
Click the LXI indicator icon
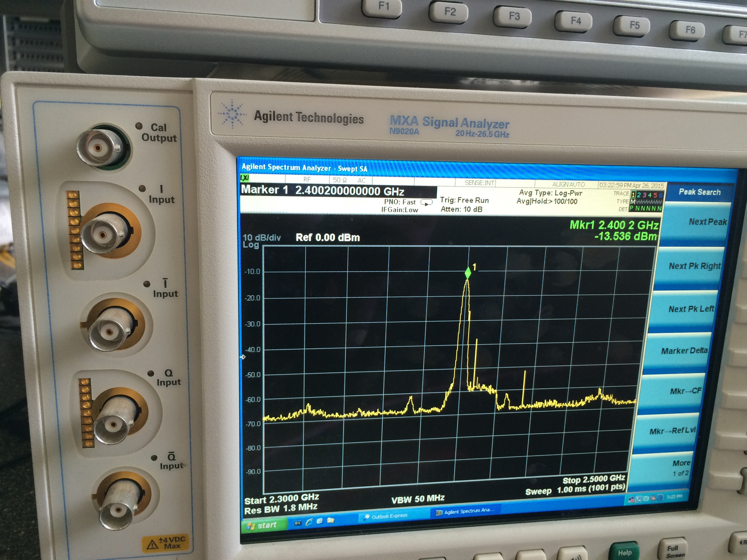click(x=244, y=178)
